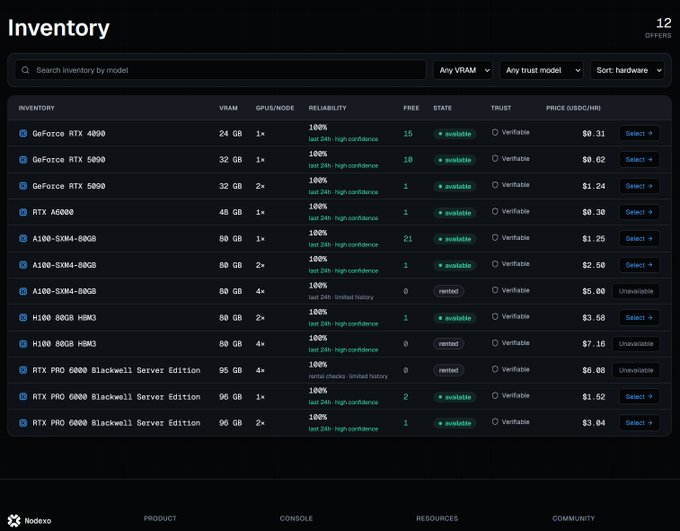Select the A100 2× offer at $2.50
The width and height of the screenshot is (680, 531).
639,265
